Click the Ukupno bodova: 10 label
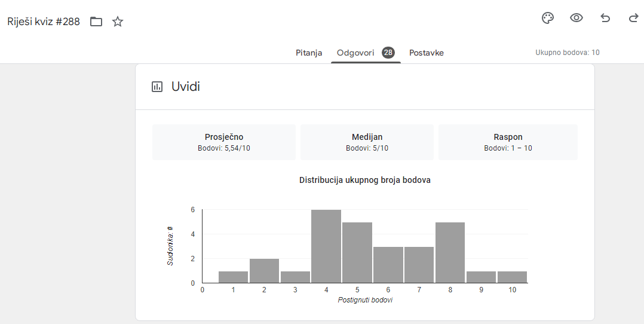 [x=567, y=53]
